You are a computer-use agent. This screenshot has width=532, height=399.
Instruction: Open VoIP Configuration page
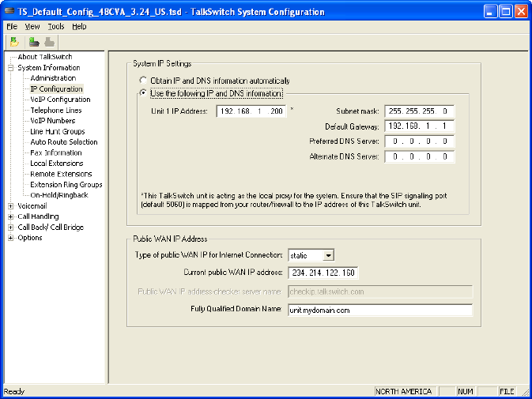point(60,100)
